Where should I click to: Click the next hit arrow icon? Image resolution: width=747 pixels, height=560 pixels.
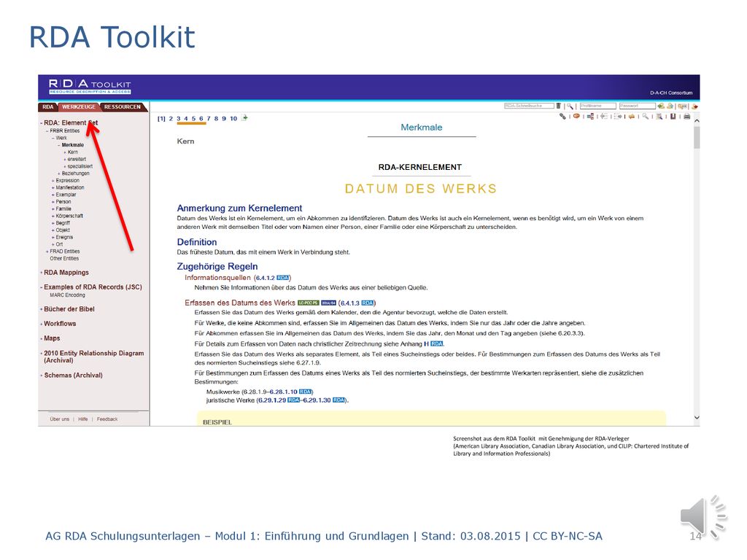618,116
